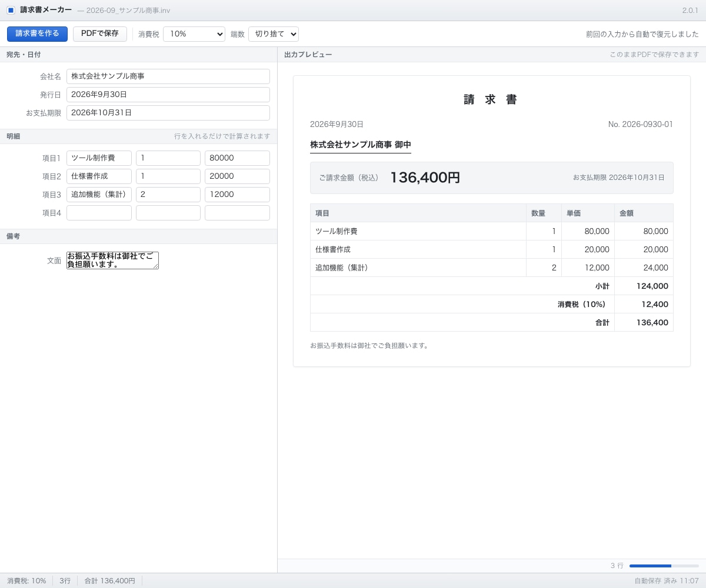
Task: Click the empty 項目4 quantity field
Action: coord(168,213)
